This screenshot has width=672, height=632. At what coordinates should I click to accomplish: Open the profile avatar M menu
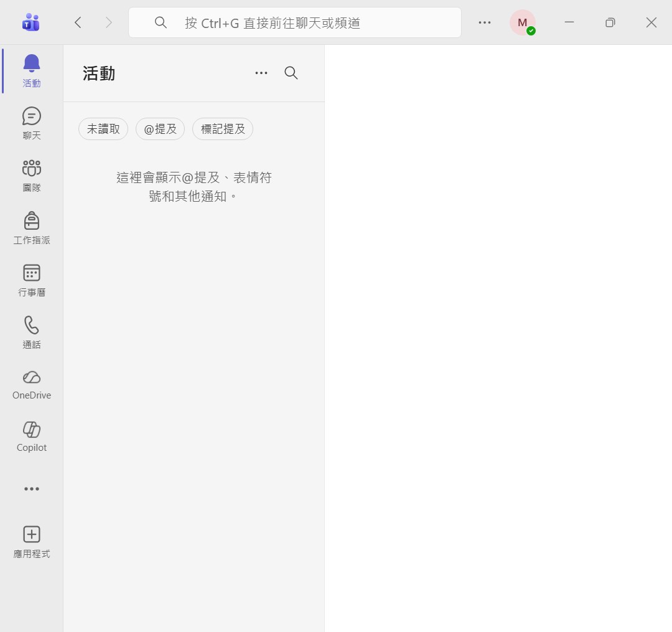(522, 22)
